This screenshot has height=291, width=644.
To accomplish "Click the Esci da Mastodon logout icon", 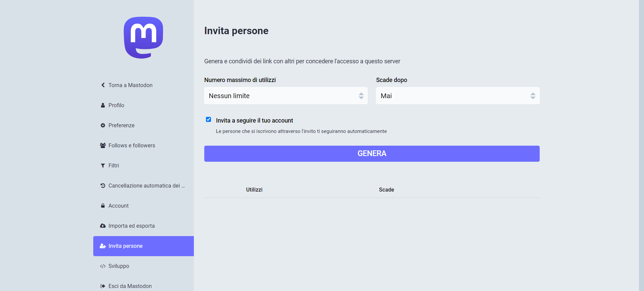I will tap(103, 286).
